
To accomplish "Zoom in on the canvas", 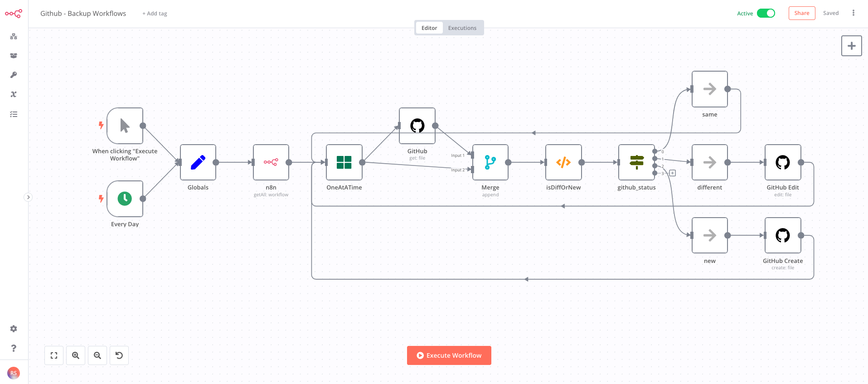I will 76,355.
